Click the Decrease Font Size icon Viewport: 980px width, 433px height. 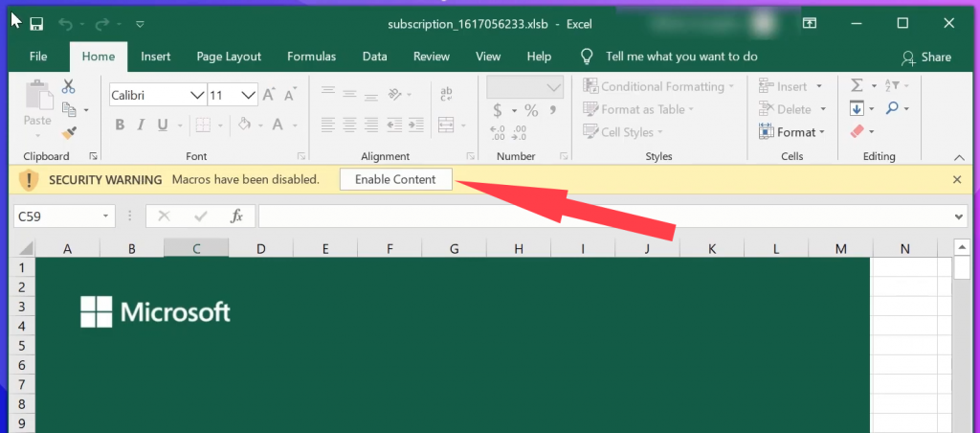click(x=289, y=95)
